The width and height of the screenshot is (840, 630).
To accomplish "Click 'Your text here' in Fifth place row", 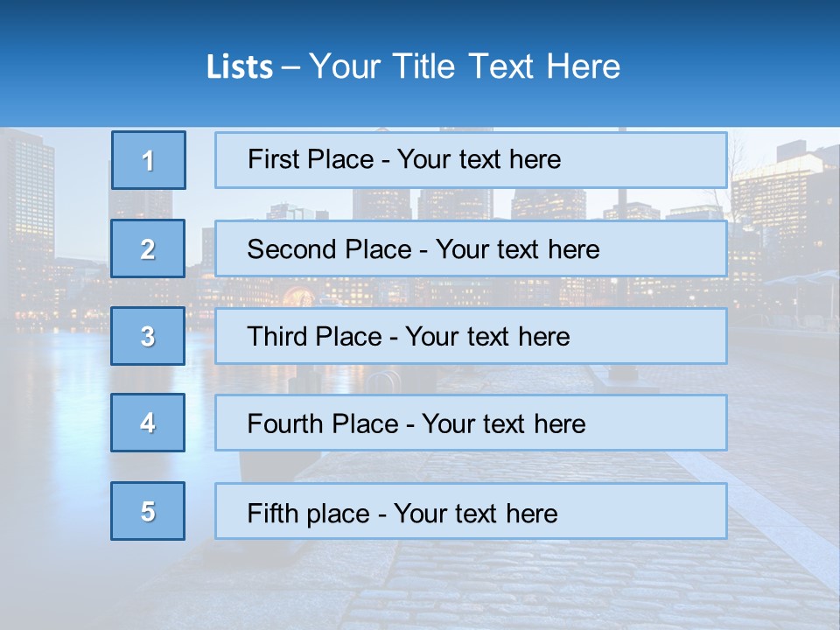I will click(475, 513).
